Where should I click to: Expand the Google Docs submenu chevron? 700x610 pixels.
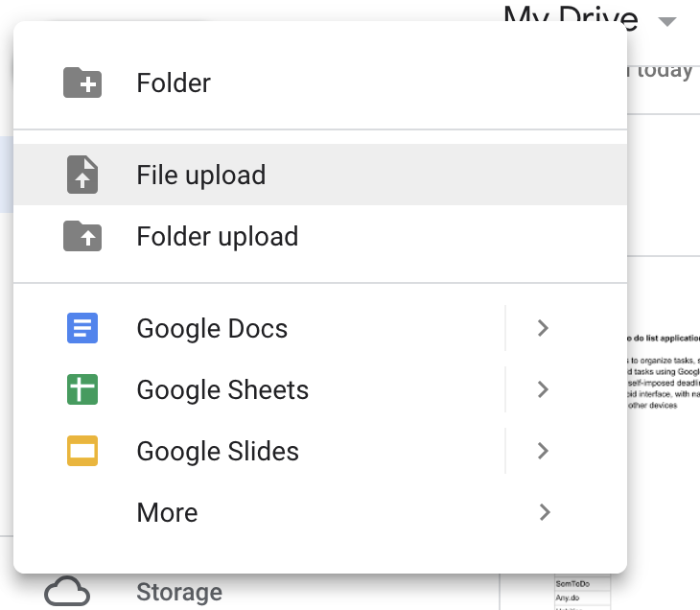click(543, 328)
